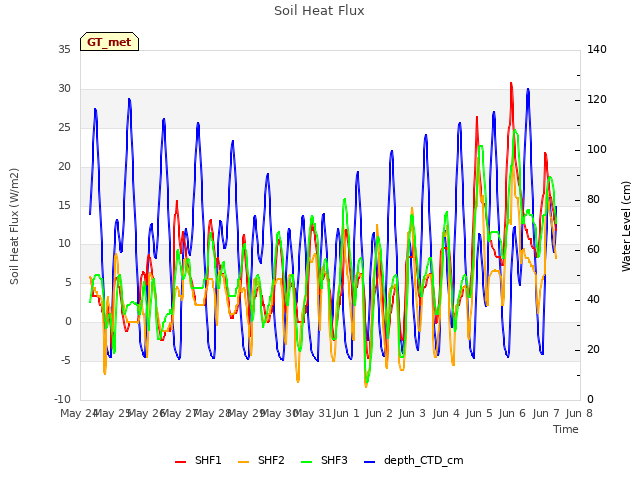Click the 140 tick on right axis

[597, 50]
